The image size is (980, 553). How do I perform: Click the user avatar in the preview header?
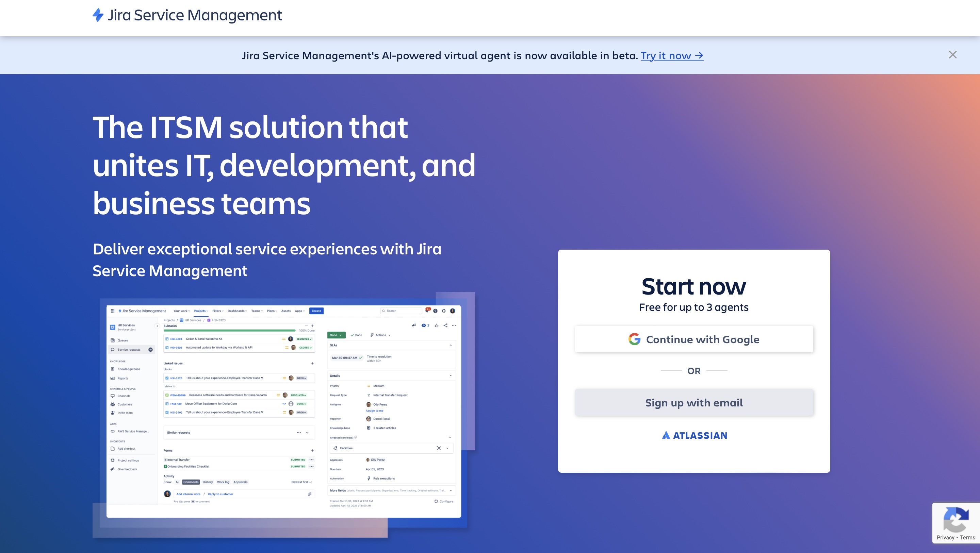(452, 311)
